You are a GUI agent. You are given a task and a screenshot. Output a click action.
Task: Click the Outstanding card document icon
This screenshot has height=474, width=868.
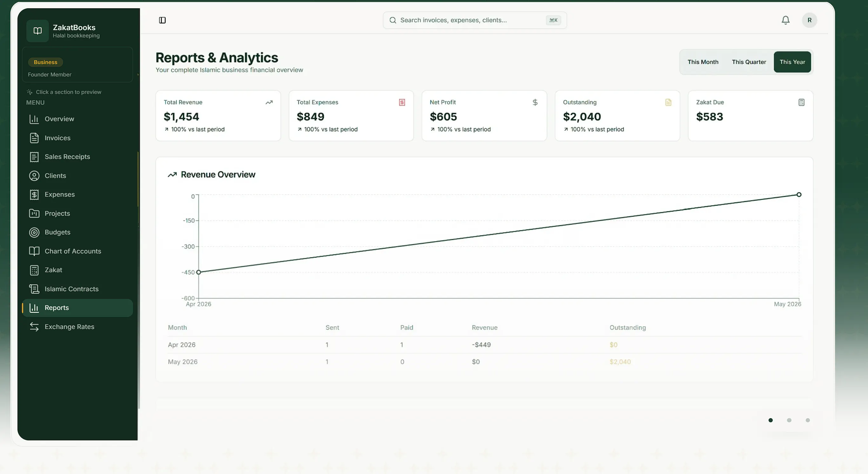[x=668, y=102]
